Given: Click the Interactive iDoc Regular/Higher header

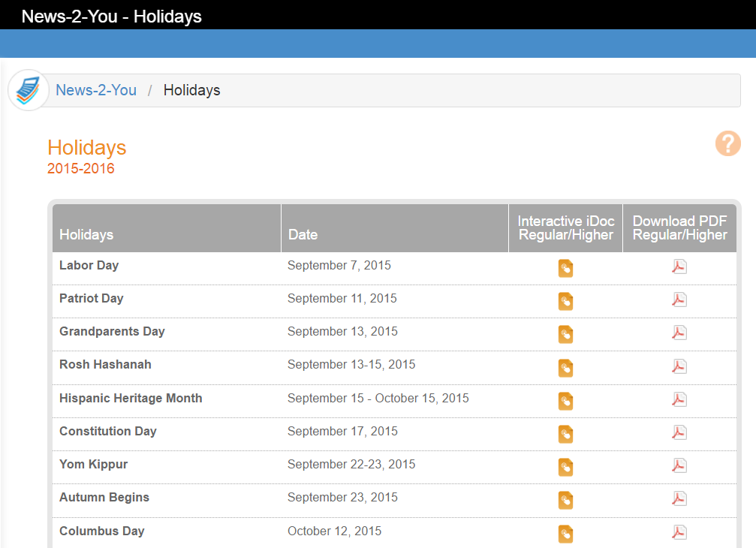Looking at the screenshot, I should tap(566, 228).
